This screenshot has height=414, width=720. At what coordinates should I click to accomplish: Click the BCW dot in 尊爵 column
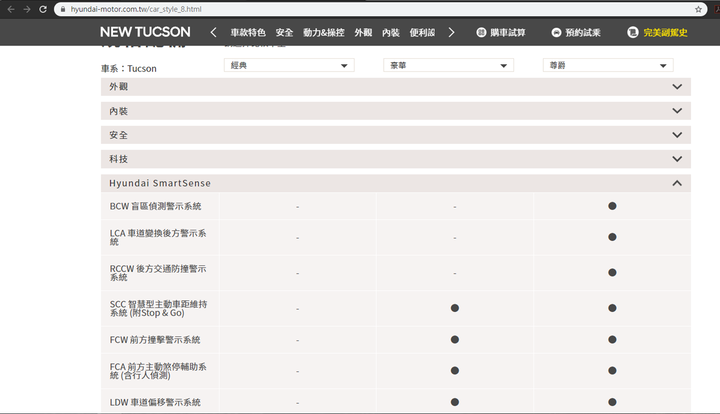pos(612,206)
